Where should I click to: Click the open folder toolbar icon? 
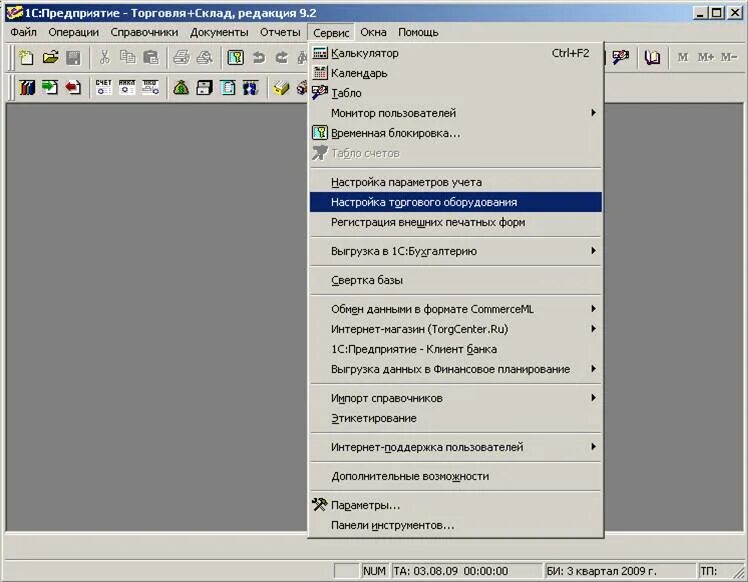50,58
